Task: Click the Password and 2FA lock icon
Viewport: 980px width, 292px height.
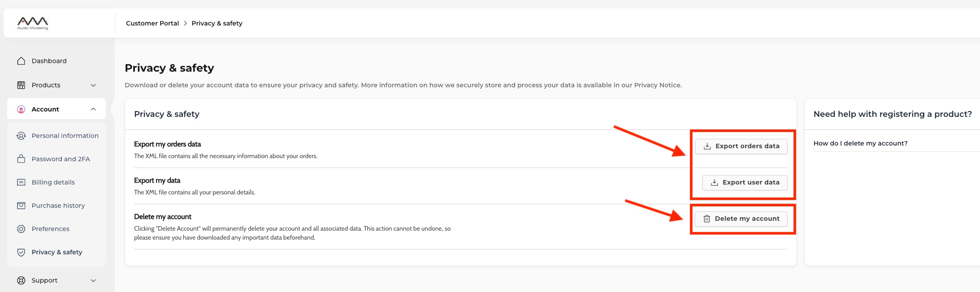Action: point(21,159)
